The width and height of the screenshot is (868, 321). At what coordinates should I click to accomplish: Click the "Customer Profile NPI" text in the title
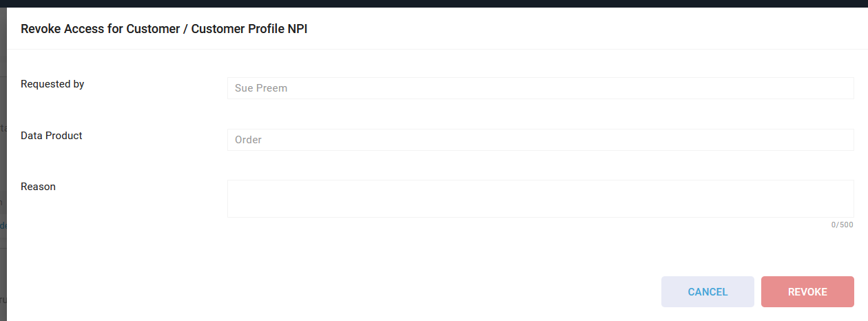[249, 29]
